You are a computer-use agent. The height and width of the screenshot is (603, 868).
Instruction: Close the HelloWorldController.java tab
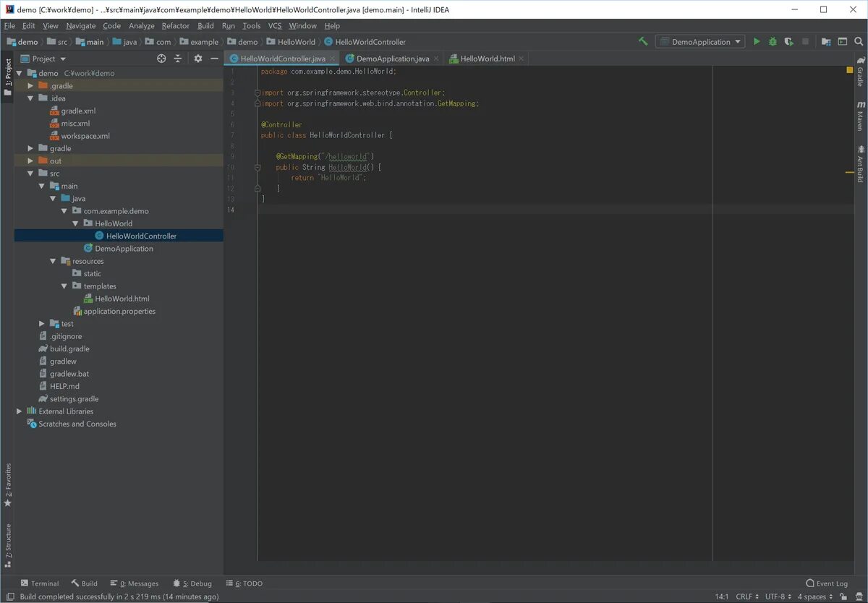333,59
